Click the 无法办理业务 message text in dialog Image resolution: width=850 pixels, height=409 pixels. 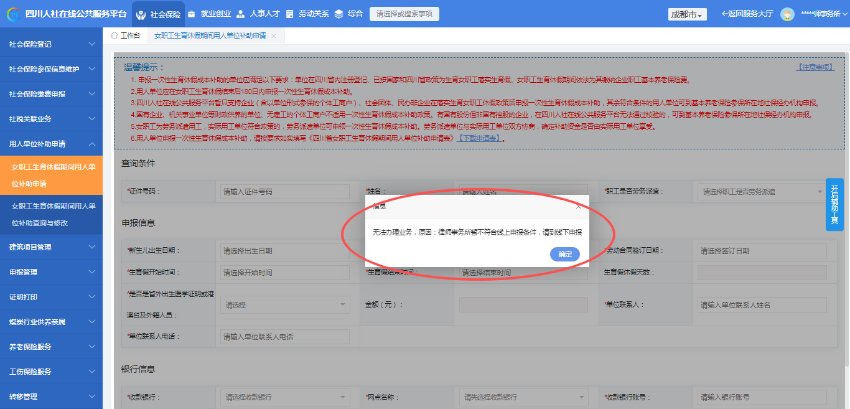[477, 232]
